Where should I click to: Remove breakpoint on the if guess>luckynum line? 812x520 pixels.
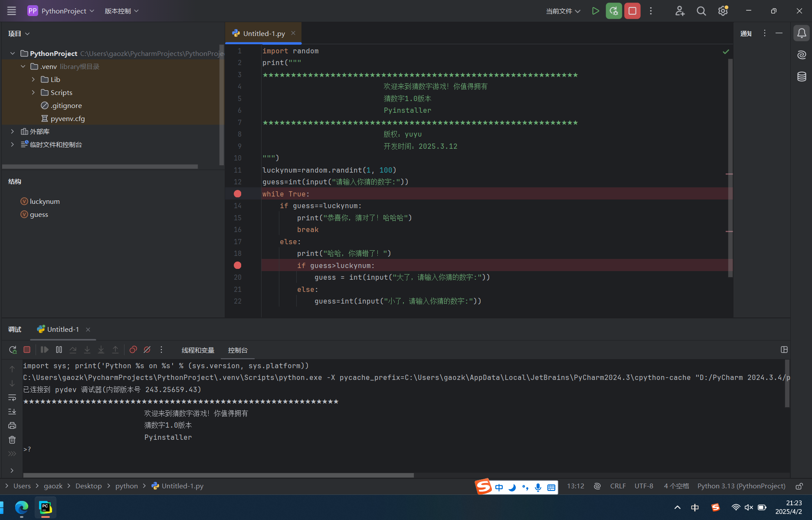(238, 265)
